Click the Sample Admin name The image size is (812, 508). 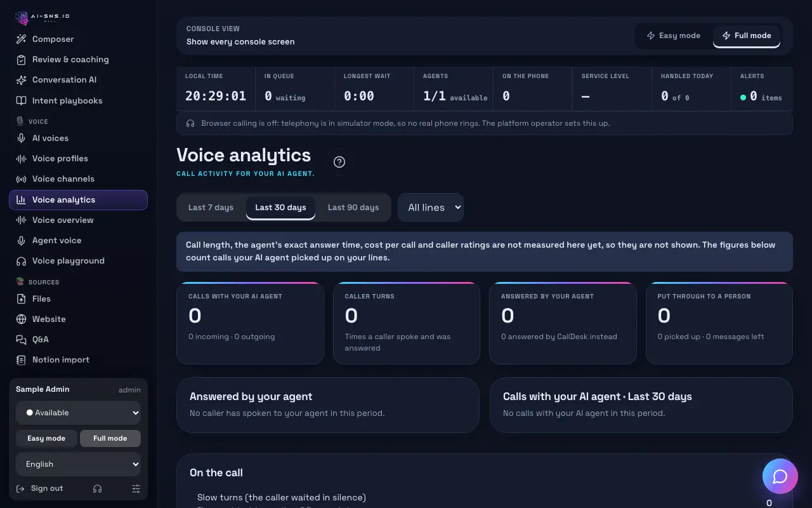tap(43, 389)
